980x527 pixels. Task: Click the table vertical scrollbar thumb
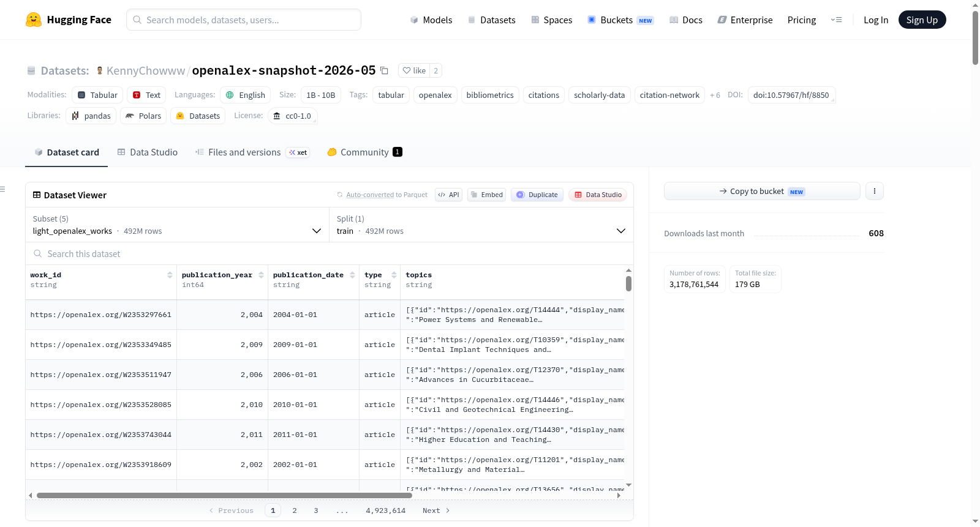[x=628, y=283]
